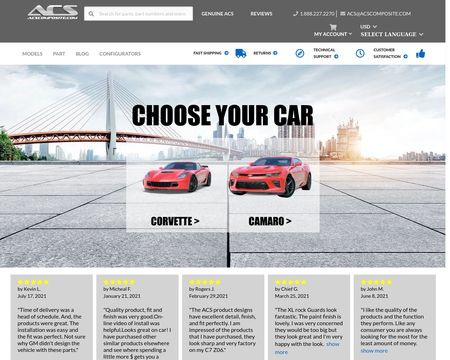
Task: Open the Select Language dropdown
Action: pos(392,34)
